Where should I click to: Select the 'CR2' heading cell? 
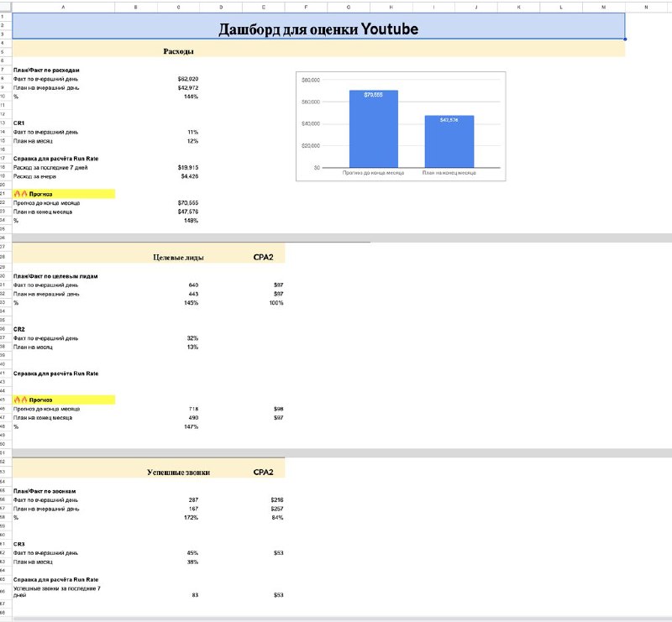[x=18, y=329]
